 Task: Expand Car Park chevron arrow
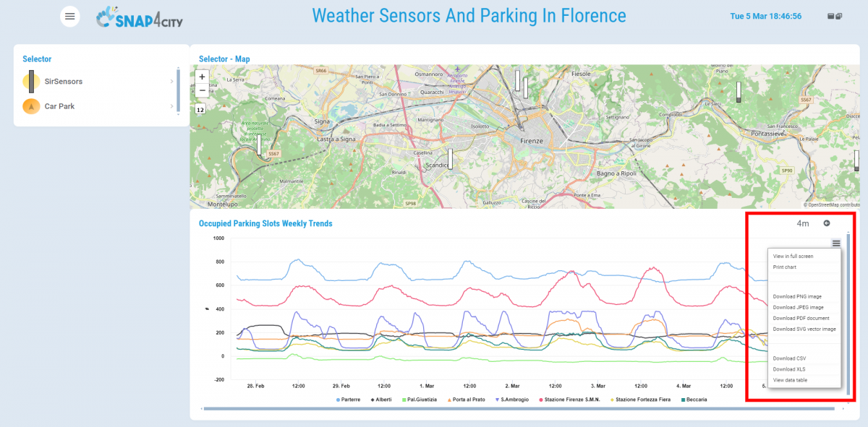tap(171, 106)
